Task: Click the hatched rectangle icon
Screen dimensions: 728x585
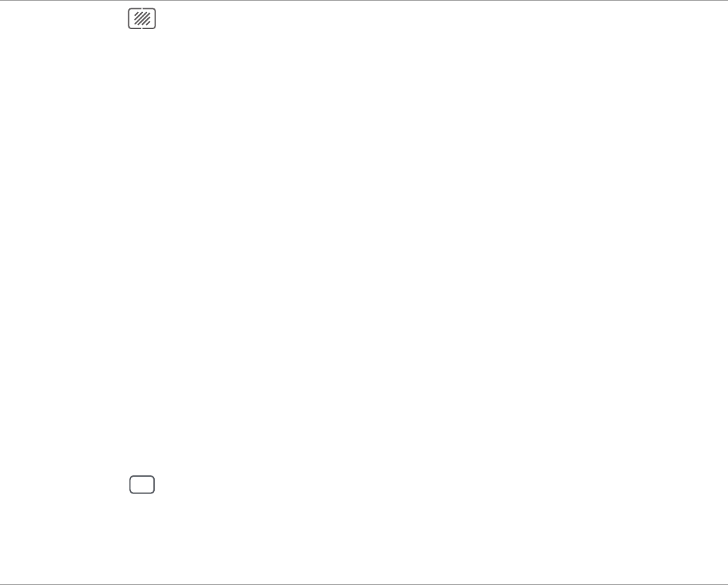Action: tap(142, 19)
